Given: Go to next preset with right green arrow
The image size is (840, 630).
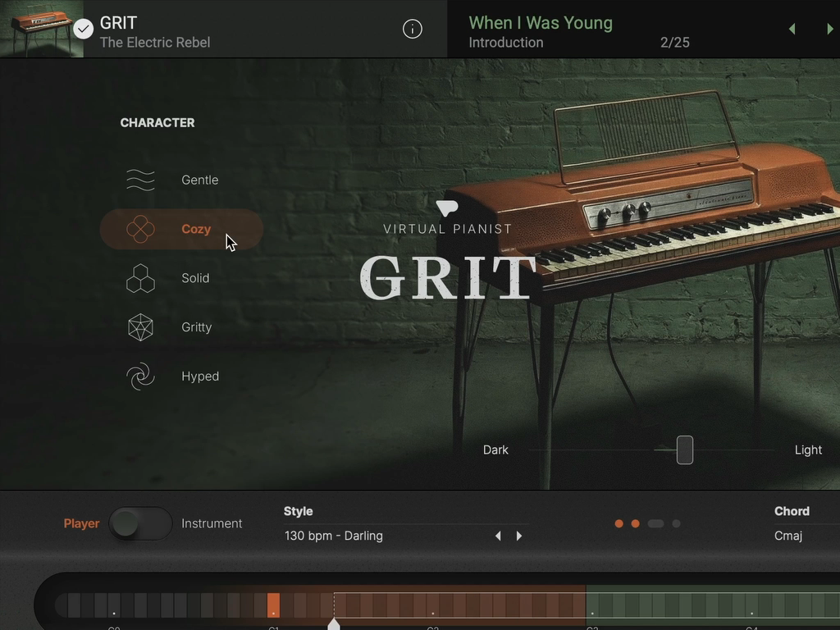Looking at the screenshot, I should pos(830,29).
